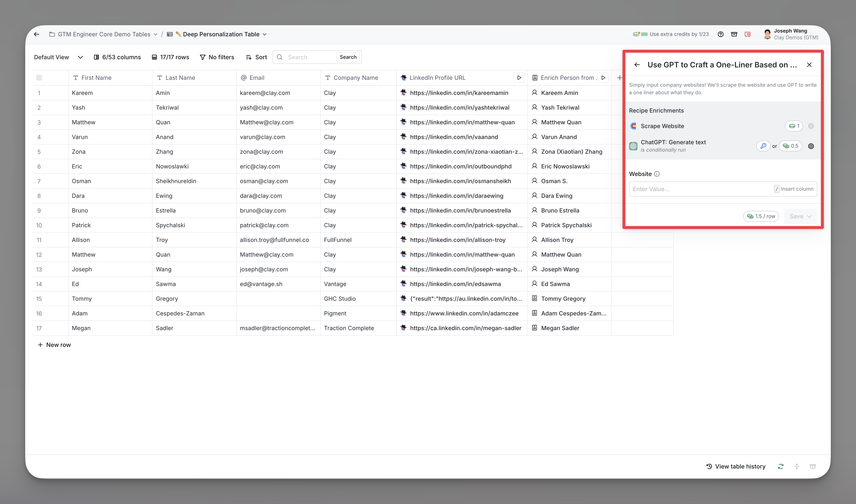The width and height of the screenshot is (856, 504).
Task: Click the Website info icon
Action: click(x=657, y=174)
